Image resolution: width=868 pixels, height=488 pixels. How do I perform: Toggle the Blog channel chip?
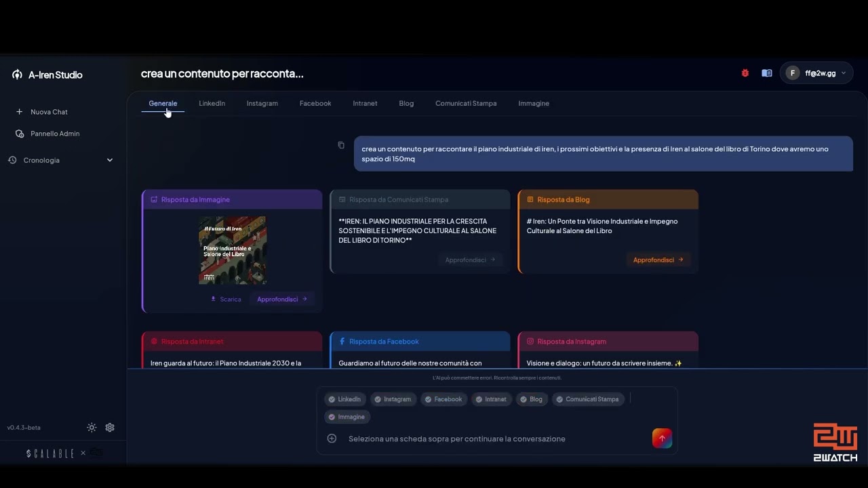(x=532, y=399)
